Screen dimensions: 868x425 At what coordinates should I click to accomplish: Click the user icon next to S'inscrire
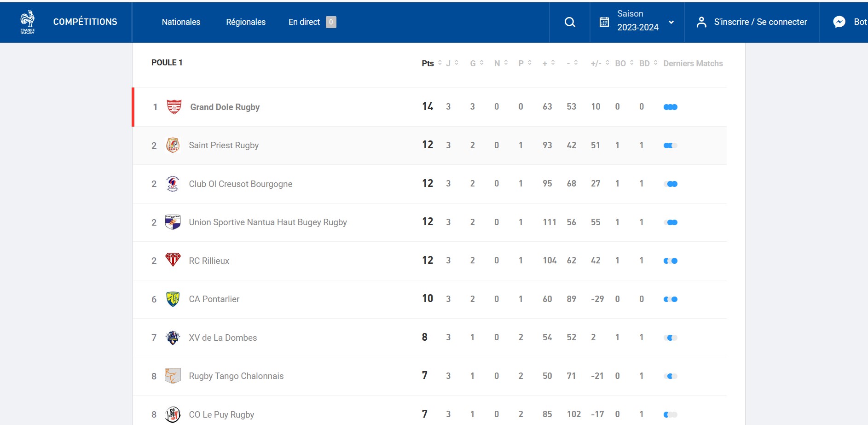point(701,22)
